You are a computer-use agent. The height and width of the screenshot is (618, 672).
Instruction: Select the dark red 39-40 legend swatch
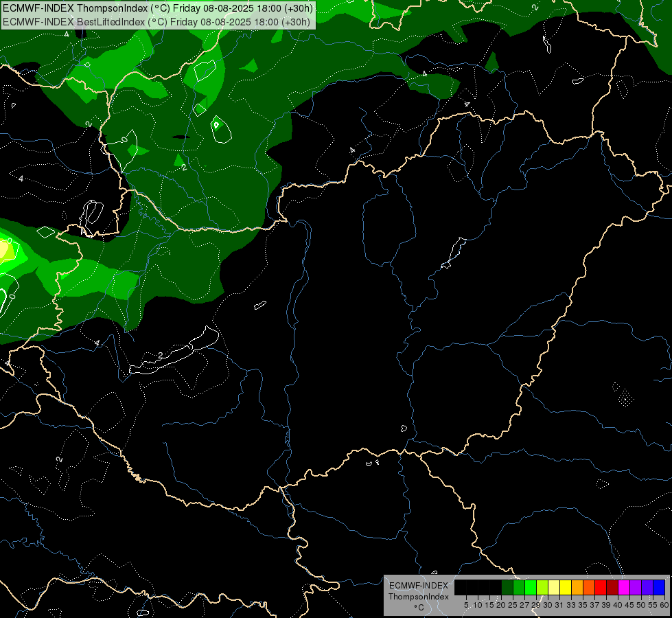(612, 587)
